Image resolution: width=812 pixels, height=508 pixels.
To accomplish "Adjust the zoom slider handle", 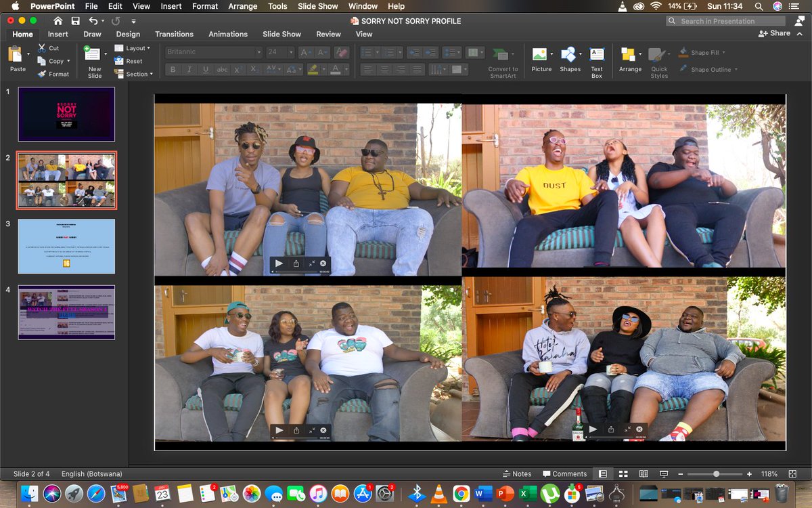I will pos(716,474).
